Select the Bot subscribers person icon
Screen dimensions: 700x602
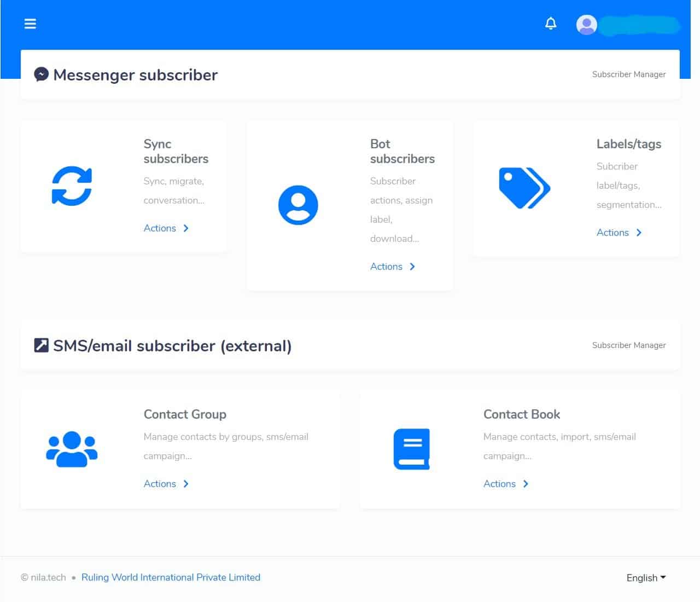[298, 205]
